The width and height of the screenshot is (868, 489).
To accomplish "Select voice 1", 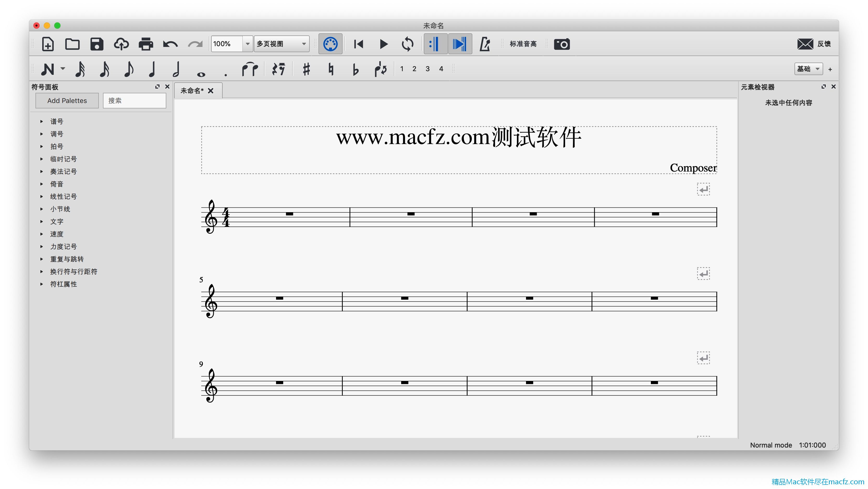I will pyautogui.click(x=402, y=69).
